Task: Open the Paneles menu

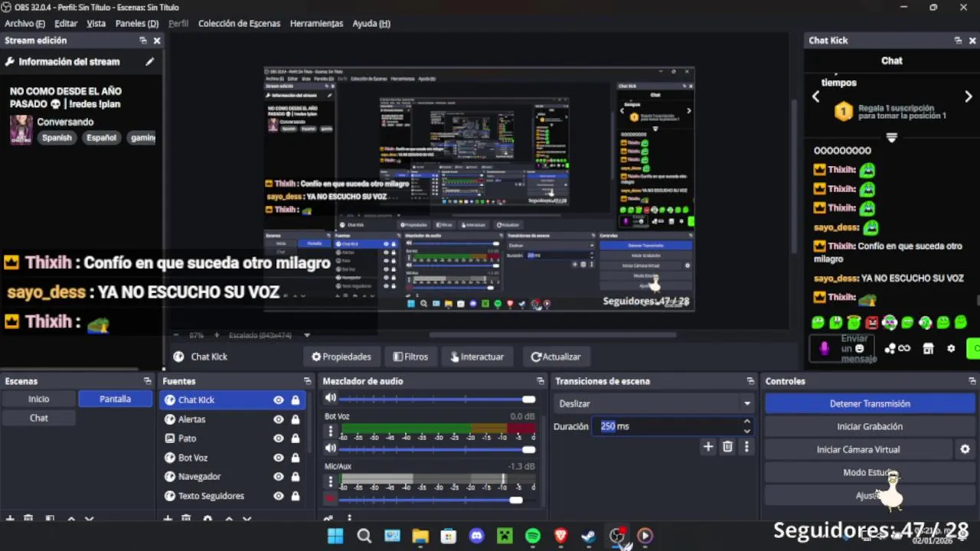Action: 137,24
